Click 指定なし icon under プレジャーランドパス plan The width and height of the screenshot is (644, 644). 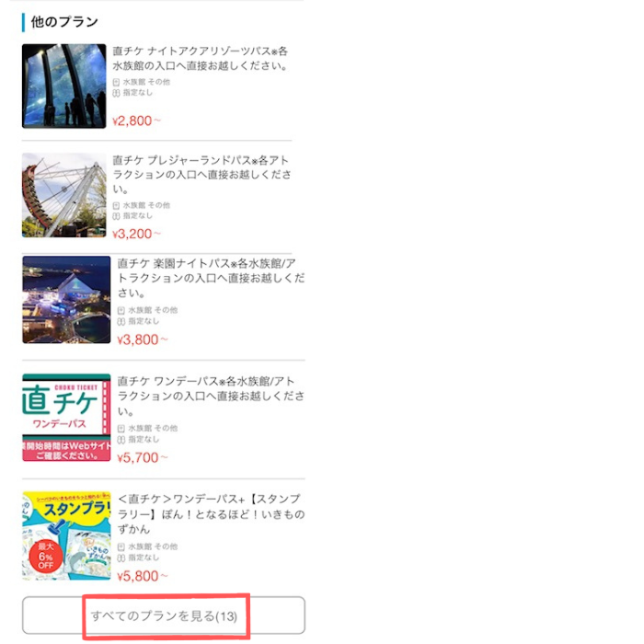[116, 216]
